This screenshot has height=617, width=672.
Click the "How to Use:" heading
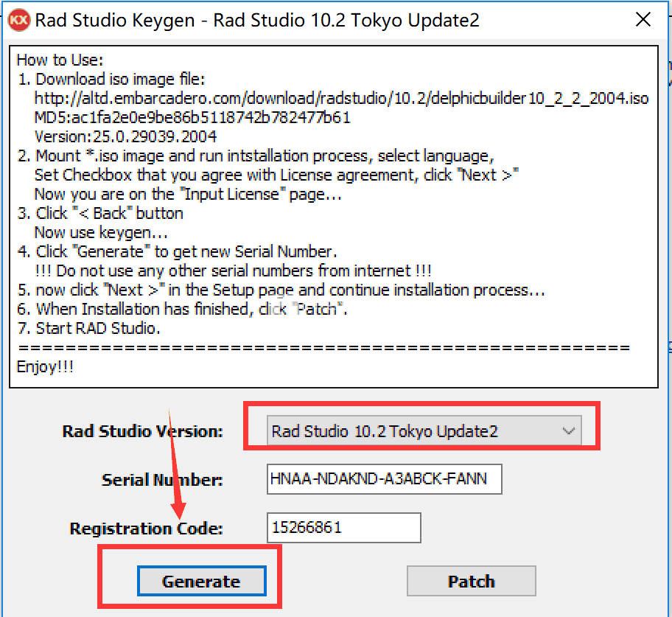pos(60,60)
